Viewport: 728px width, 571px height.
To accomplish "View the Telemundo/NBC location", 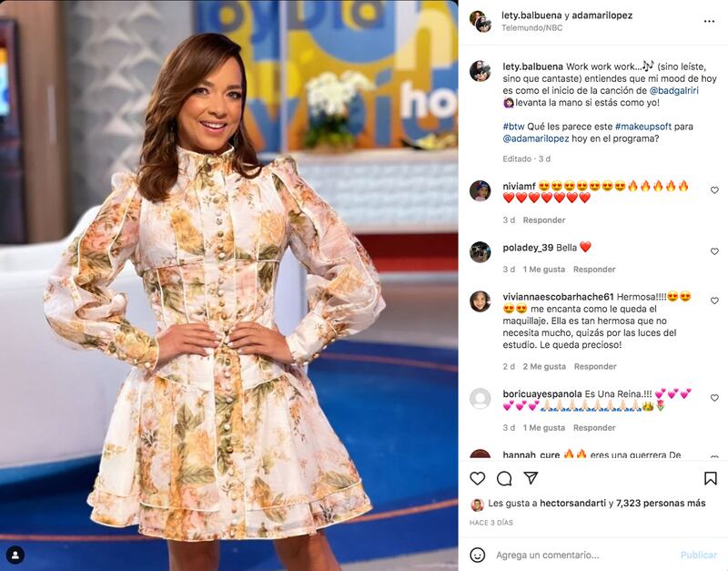I will pyautogui.click(x=531, y=28).
